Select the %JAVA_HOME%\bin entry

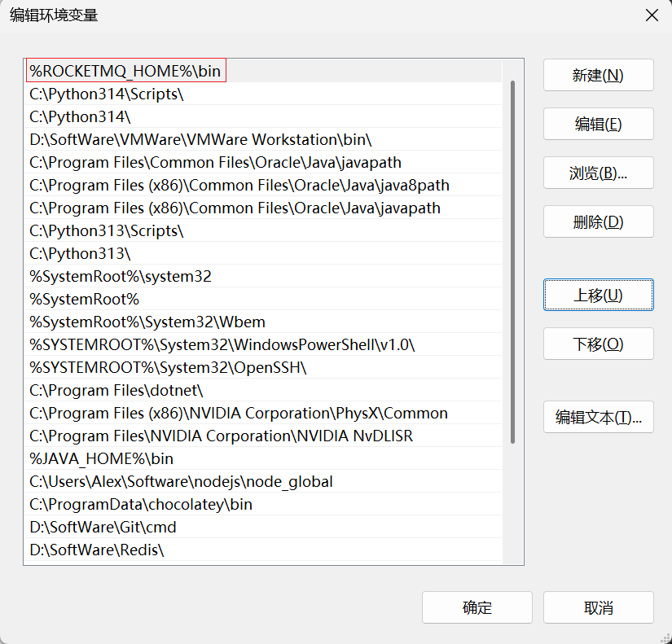102,458
